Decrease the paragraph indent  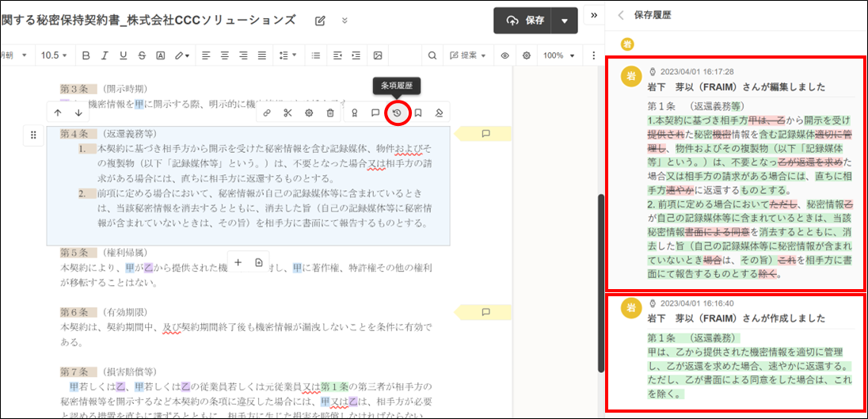click(337, 55)
